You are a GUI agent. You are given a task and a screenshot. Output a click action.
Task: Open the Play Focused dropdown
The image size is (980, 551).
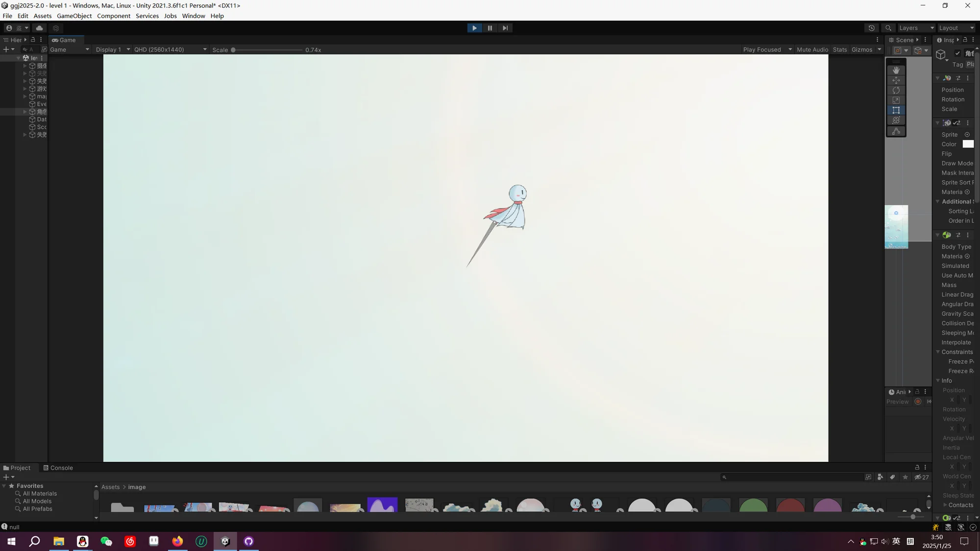point(767,49)
